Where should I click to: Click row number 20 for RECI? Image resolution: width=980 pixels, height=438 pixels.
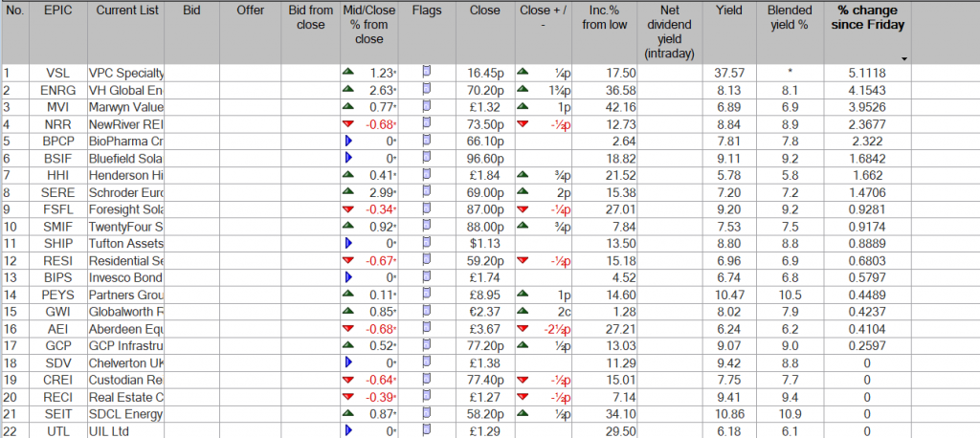(9, 398)
